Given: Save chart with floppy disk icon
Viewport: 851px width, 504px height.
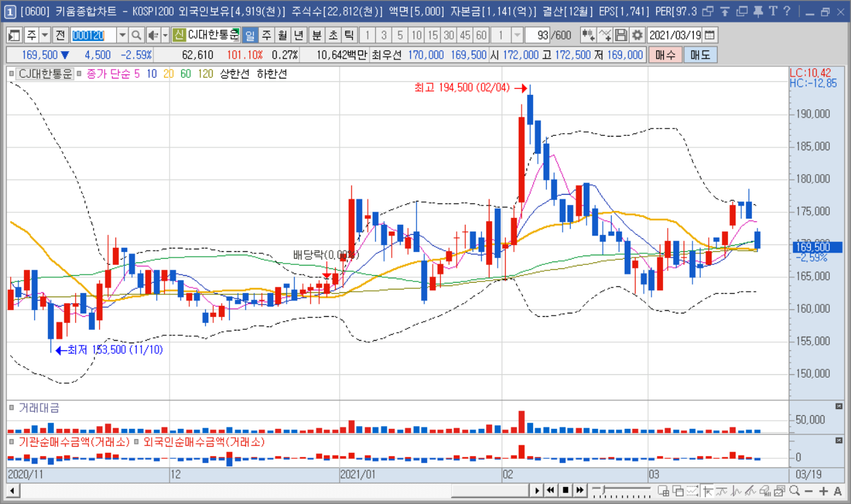Looking at the screenshot, I should (x=621, y=36).
